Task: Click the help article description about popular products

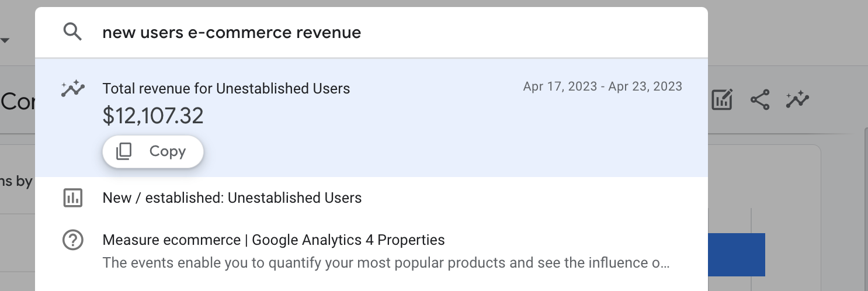Action: [x=386, y=262]
